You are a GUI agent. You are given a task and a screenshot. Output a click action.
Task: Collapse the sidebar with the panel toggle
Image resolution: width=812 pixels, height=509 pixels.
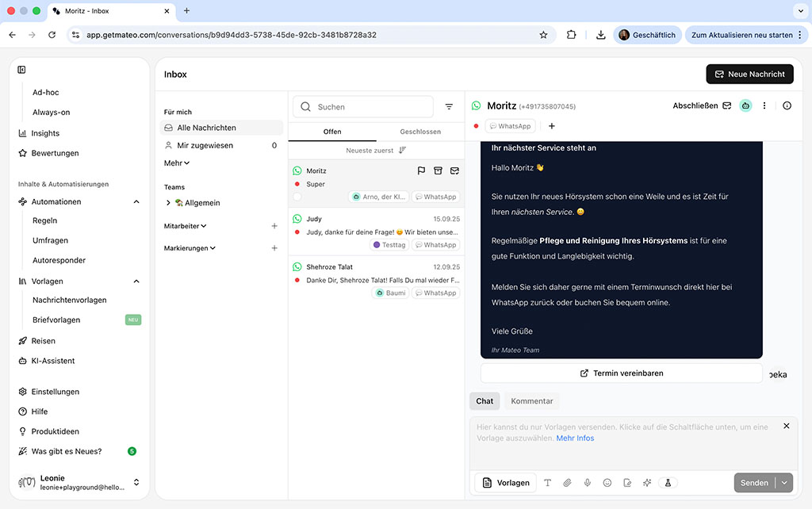(x=22, y=70)
